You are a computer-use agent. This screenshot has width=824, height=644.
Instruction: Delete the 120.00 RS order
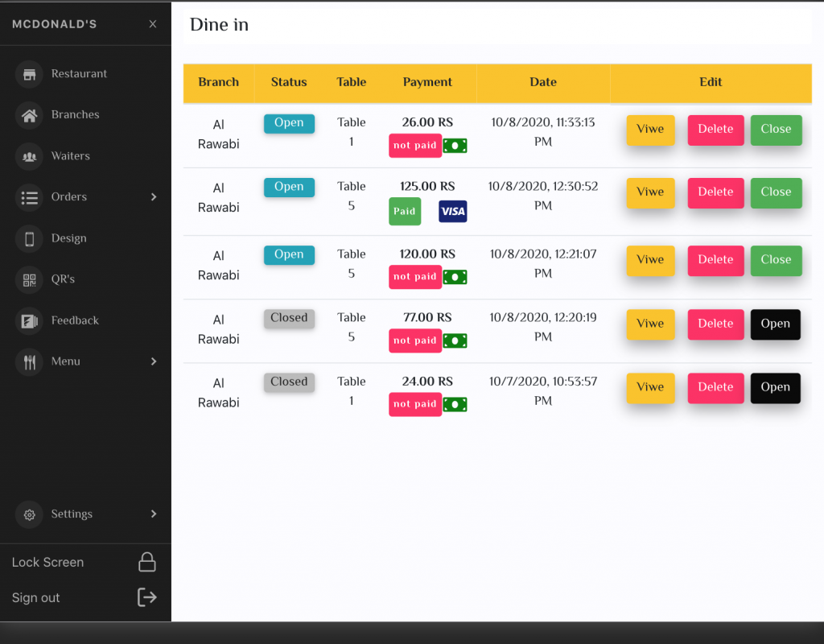(x=715, y=260)
